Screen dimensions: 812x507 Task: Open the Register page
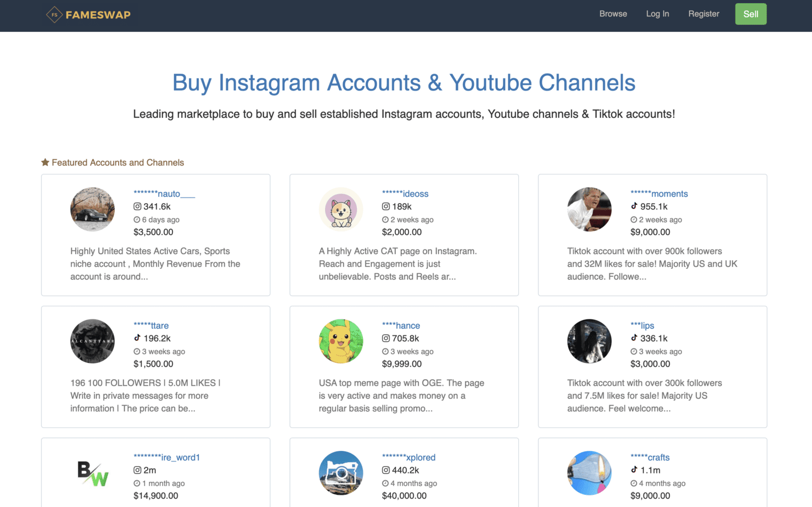click(704, 14)
